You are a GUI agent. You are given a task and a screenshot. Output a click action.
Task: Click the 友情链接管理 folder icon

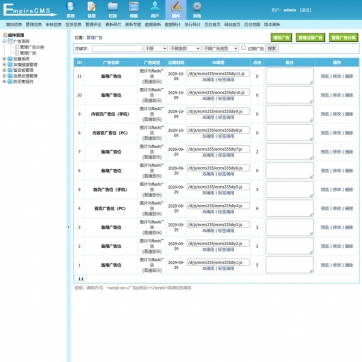(10, 64)
